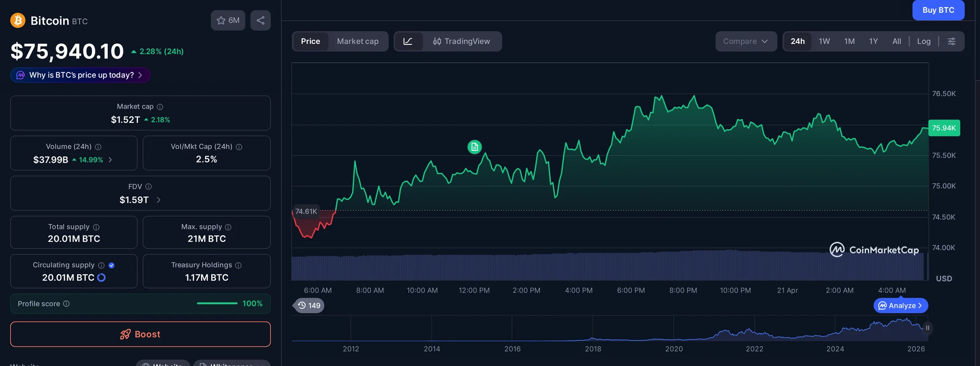This screenshot has width=980, height=366.
Task: Open Why is BTC's price up today
Action: [80, 75]
